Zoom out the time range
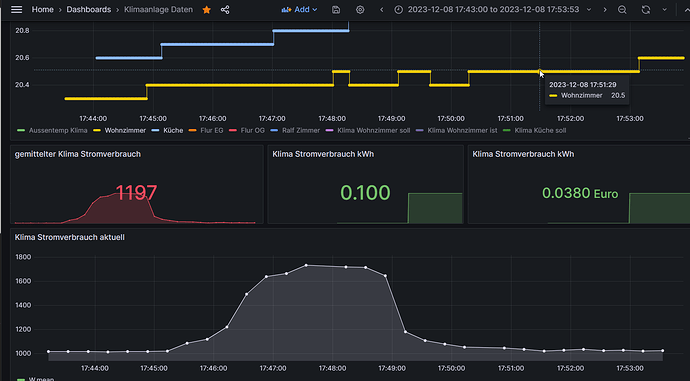This screenshot has width=690, height=381. coord(622,10)
